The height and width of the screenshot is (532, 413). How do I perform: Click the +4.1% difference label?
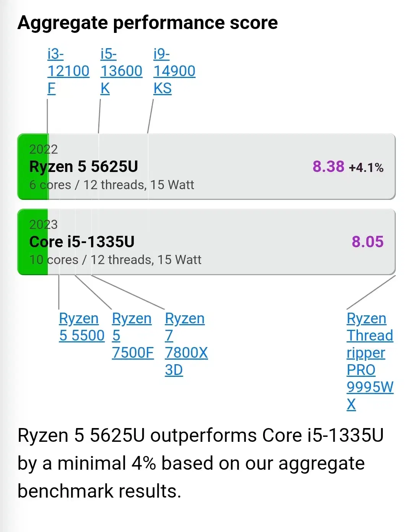click(366, 167)
